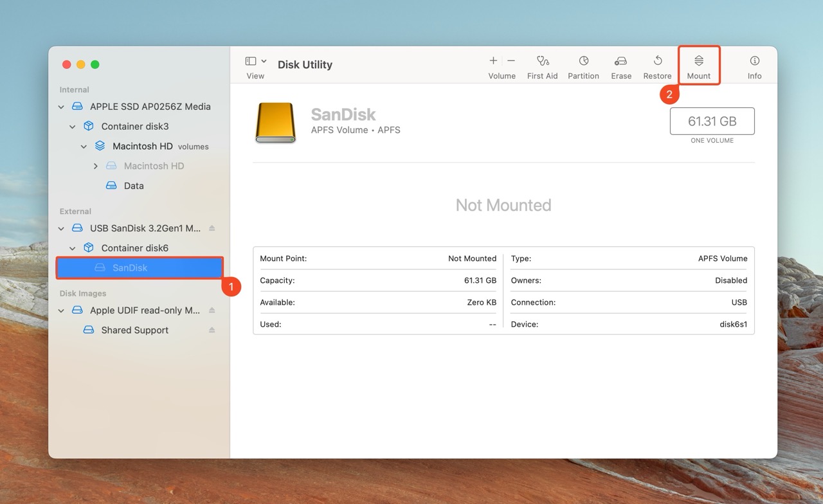Open the View sidebar dropdown

pyautogui.click(x=255, y=61)
